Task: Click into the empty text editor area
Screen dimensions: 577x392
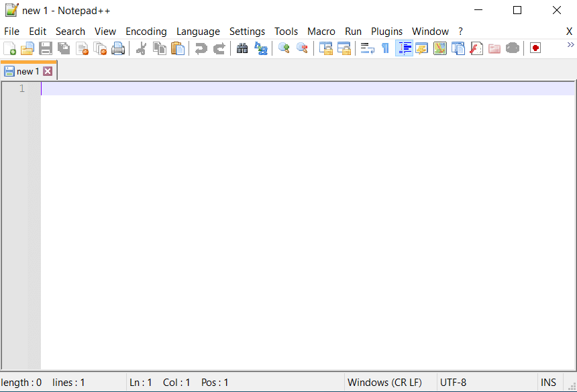Action: pos(302,222)
